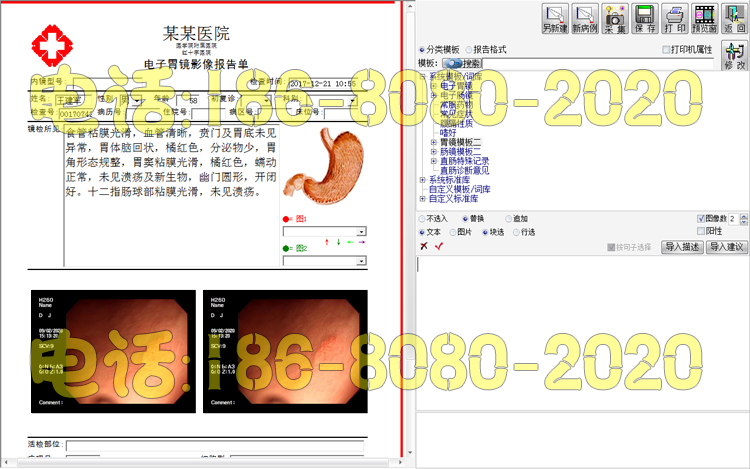Viewport: 750px width, 469px height.
Task: Click the 姓名 name field
Action: click(74, 100)
